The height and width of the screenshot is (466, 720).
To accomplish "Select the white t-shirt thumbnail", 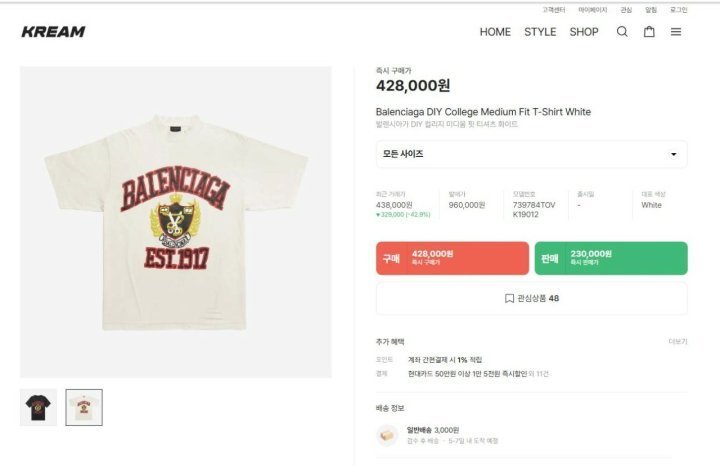I will pyautogui.click(x=84, y=407).
